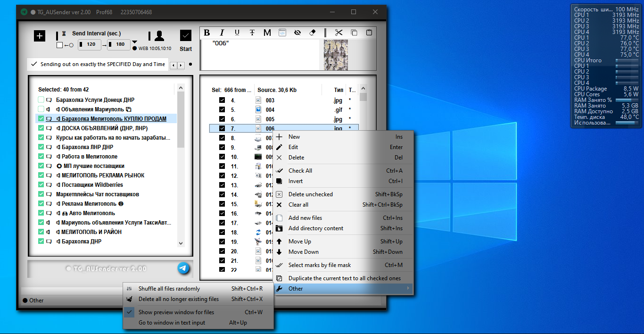Uncheck the checkbox for file row 5
This screenshot has width=644, height=334.
[222, 109]
